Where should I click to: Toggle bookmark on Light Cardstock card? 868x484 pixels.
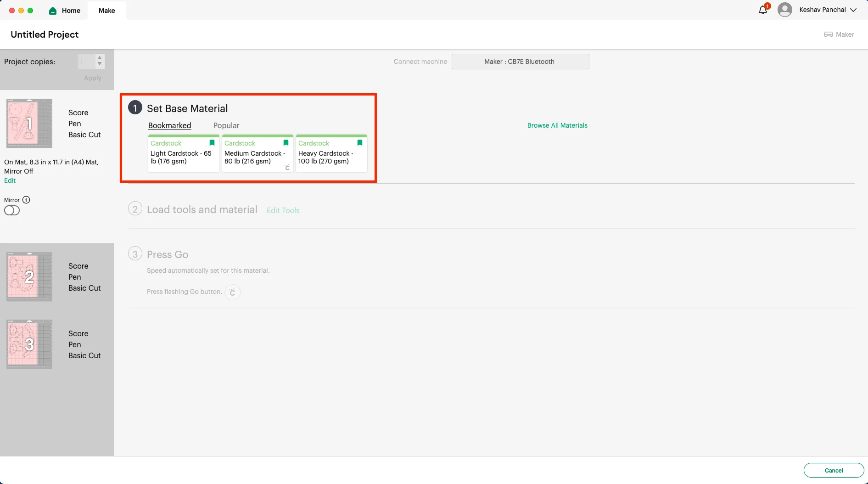tap(212, 143)
